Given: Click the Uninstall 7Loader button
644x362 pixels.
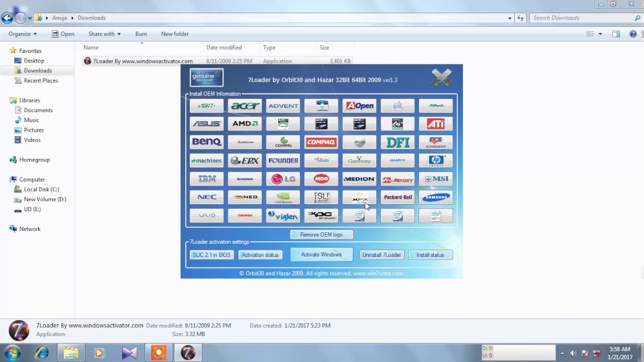Looking at the screenshot, I should pyautogui.click(x=382, y=255).
